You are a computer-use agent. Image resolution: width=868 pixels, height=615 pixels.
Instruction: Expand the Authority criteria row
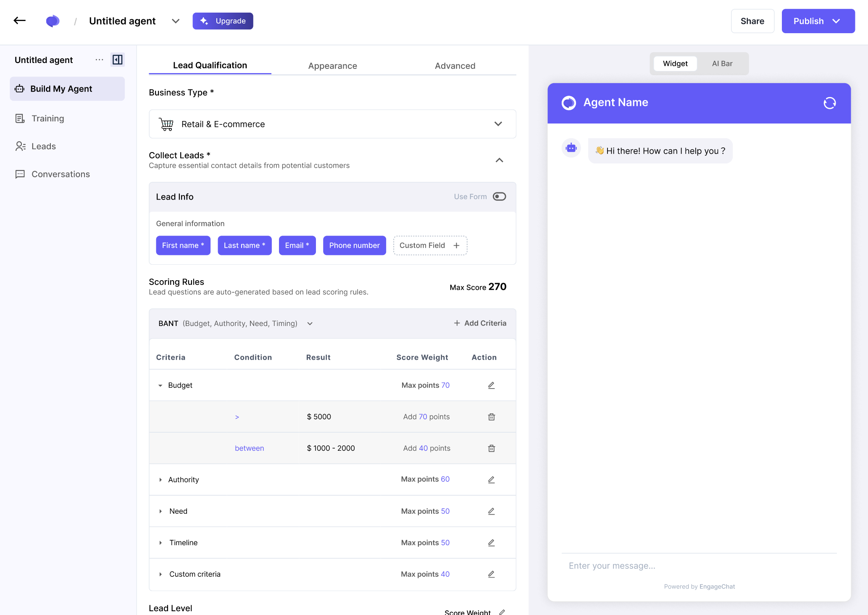(x=160, y=480)
